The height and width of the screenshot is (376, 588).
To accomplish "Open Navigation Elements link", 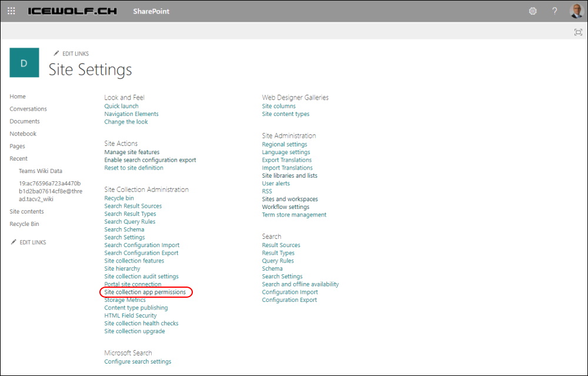I will [x=131, y=114].
